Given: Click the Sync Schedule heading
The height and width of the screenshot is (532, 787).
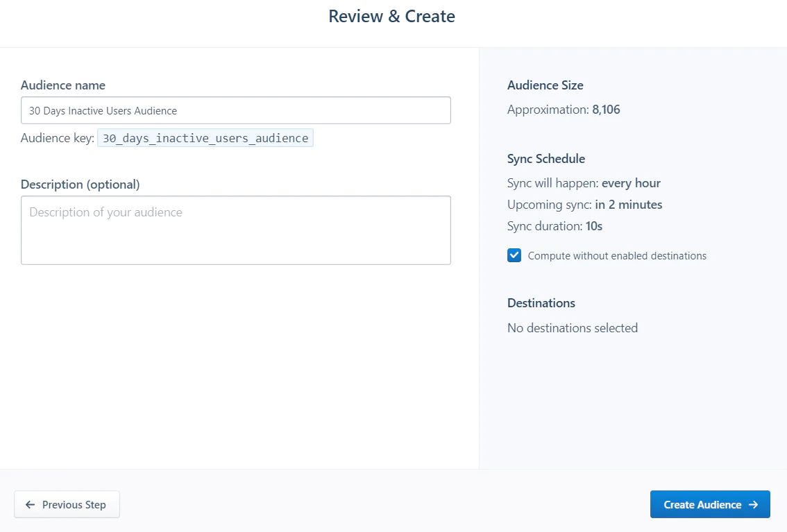Looking at the screenshot, I should click(x=546, y=159).
